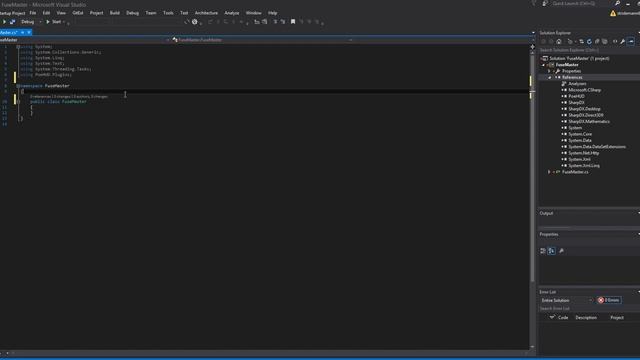
Task: Select the System.Core reference
Action: coord(580,134)
